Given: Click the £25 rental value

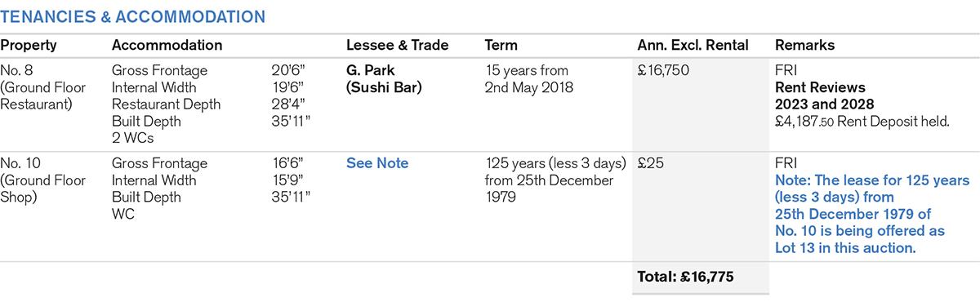Looking at the screenshot, I should (650, 163).
